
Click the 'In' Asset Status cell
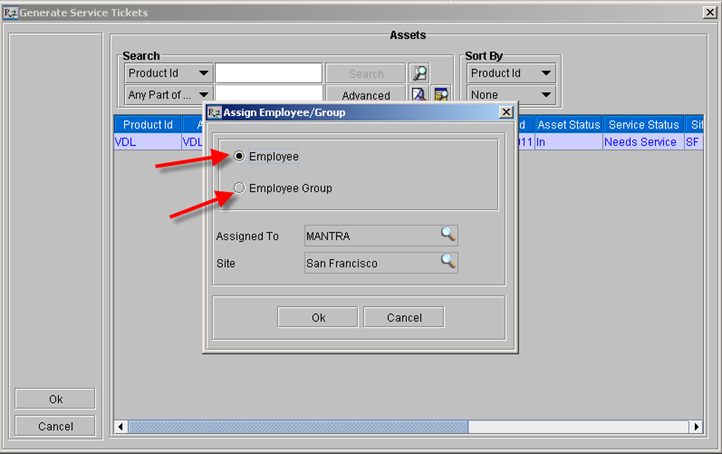coord(568,142)
